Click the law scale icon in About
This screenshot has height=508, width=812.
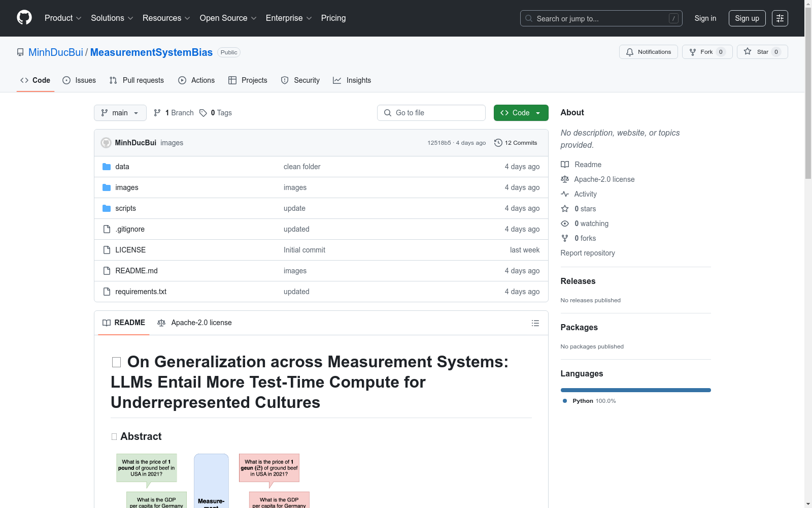click(x=565, y=179)
